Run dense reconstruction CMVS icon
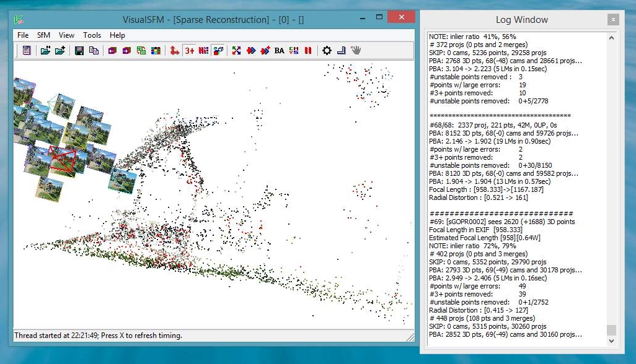 [294, 51]
